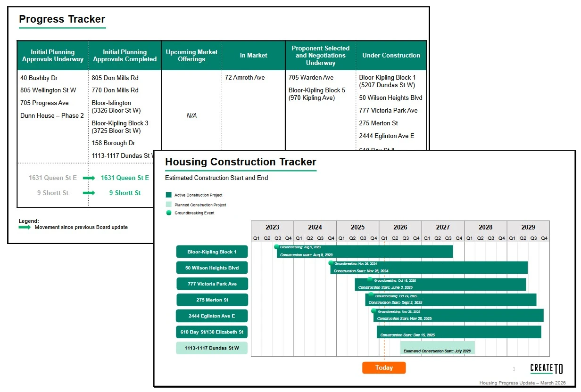Select the 50 Wilson Heights Blvd project label
This screenshot has width=581, height=392.
click(x=212, y=268)
